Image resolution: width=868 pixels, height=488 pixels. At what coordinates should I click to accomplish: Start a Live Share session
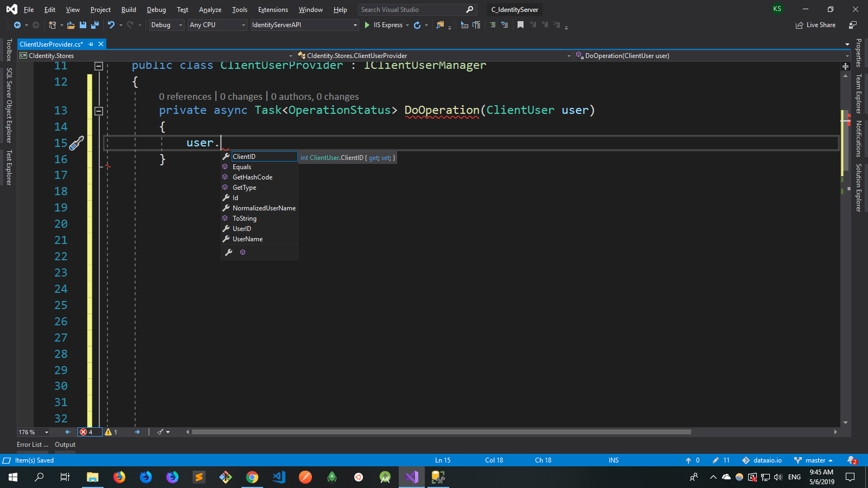[816, 25]
